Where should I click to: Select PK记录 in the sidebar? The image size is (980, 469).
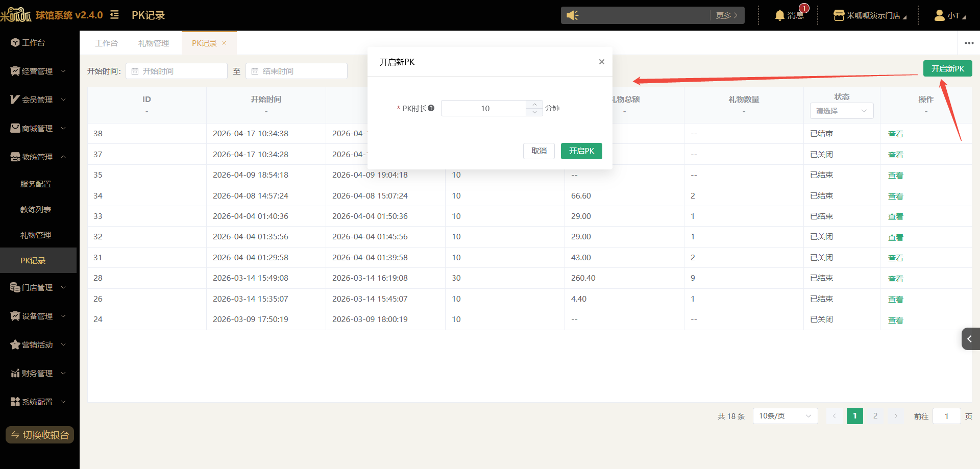tap(38, 260)
